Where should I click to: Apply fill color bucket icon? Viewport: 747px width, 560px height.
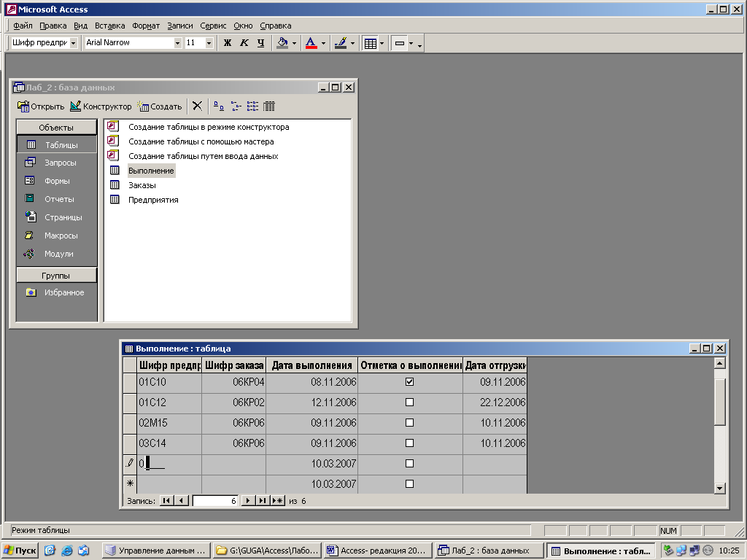(282, 43)
